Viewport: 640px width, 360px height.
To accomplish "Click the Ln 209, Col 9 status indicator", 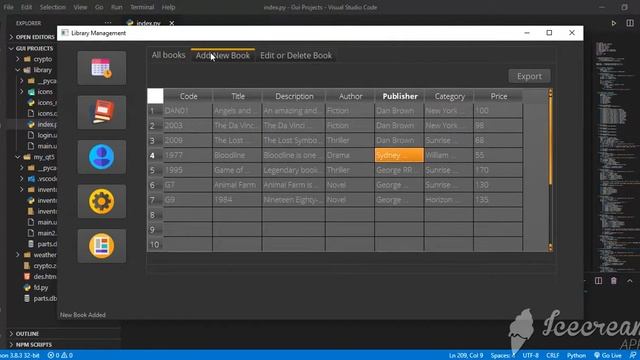I will point(466,355).
